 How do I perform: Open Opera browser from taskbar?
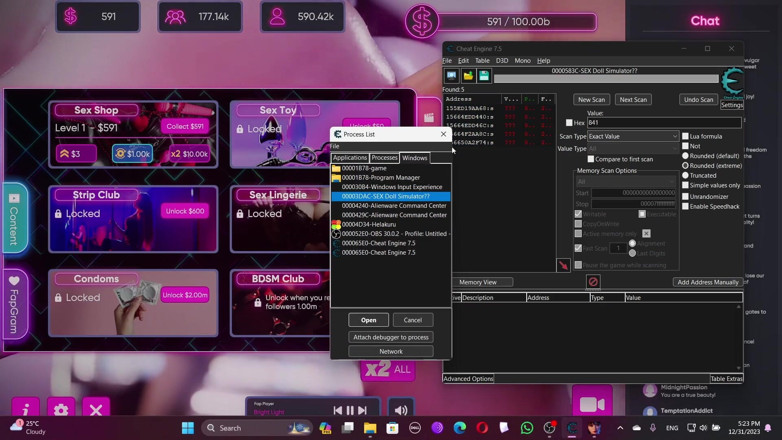482,428
